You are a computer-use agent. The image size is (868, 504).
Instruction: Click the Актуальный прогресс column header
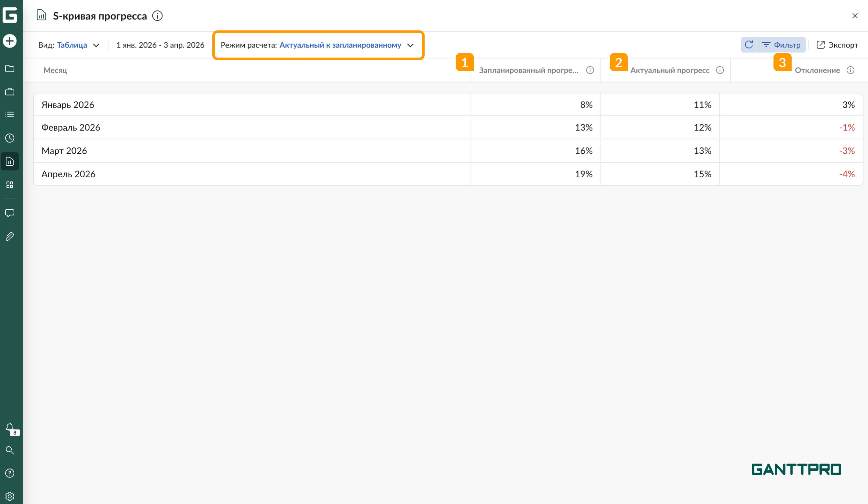[669, 70]
